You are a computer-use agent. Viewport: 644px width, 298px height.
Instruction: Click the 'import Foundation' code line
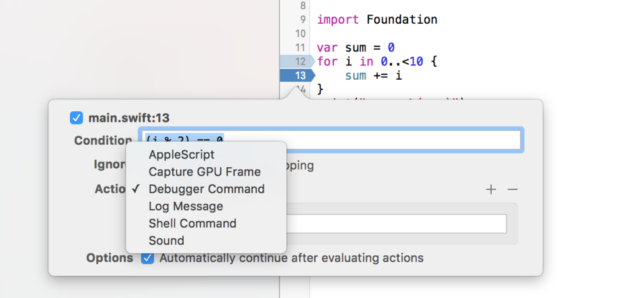(x=377, y=19)
